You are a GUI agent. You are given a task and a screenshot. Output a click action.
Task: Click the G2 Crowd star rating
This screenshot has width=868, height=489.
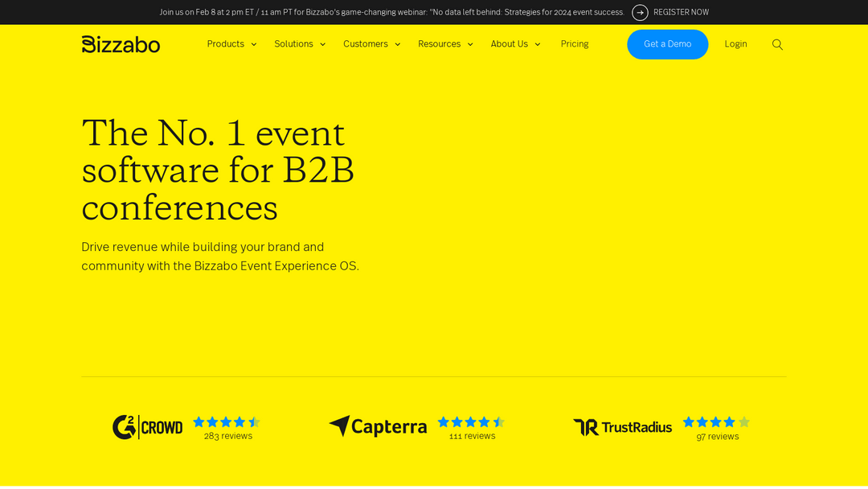[227, 421]
